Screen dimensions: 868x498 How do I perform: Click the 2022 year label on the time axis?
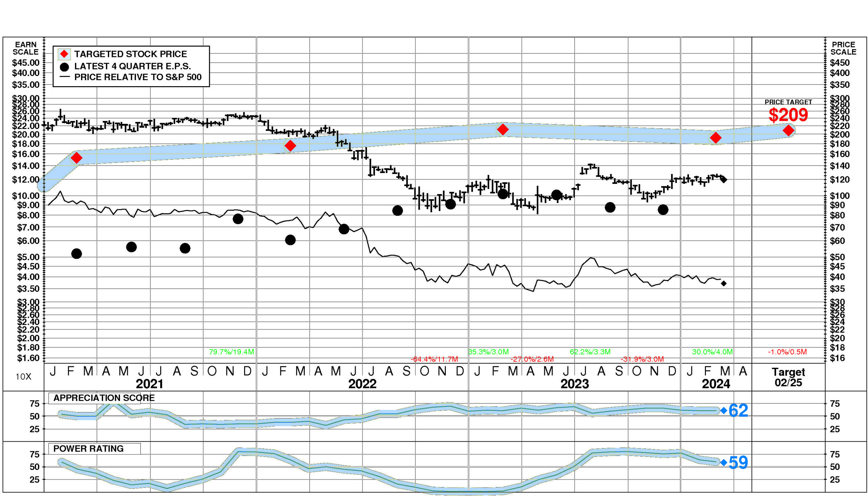pyautogui.click(x=362, y=384)
